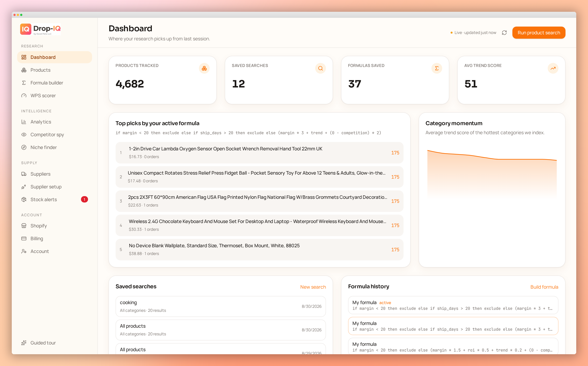The width and height of the screenshot is (588, 366).
Task: Click the Stock alerts box icon
Action: pos(24,199)
